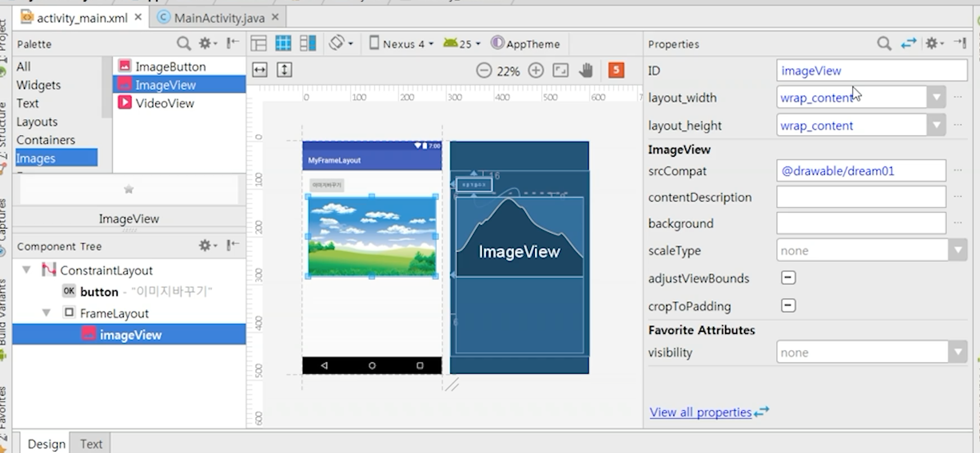Click the zoom out minus icon

tap(484, 70)
